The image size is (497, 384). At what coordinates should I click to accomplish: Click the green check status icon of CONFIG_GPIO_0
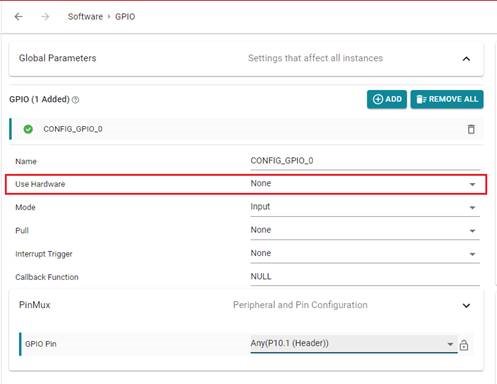click(x=28, y=129)
